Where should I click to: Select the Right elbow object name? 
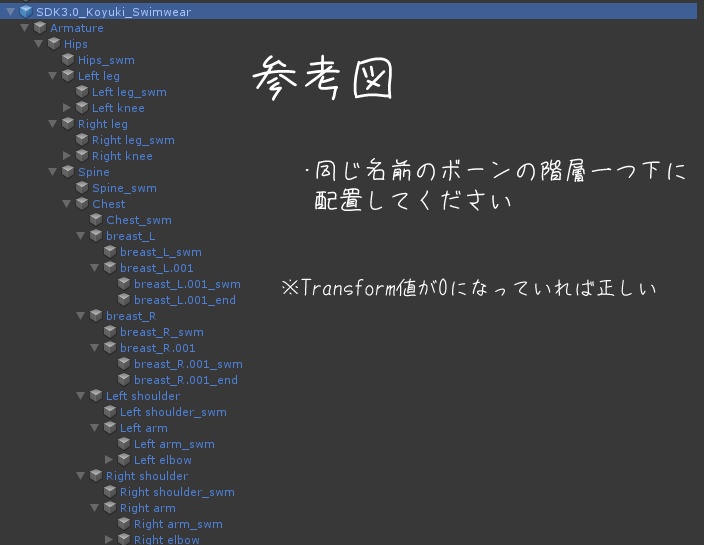[x=167, y=540]
